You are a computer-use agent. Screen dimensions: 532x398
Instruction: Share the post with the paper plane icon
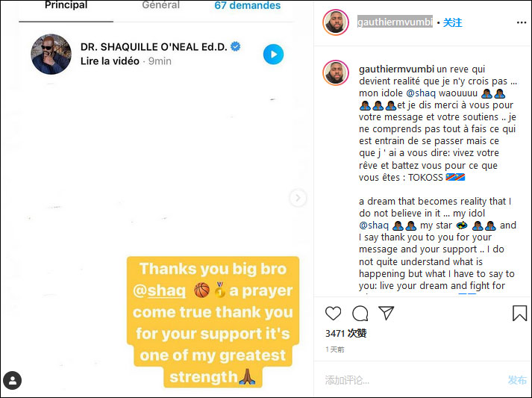click(x=386, y=313)
